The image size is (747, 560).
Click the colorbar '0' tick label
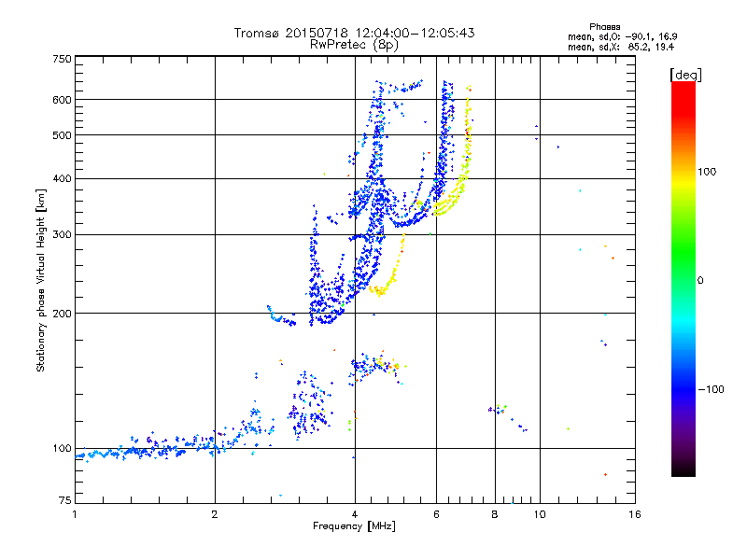tap(700, 280)
